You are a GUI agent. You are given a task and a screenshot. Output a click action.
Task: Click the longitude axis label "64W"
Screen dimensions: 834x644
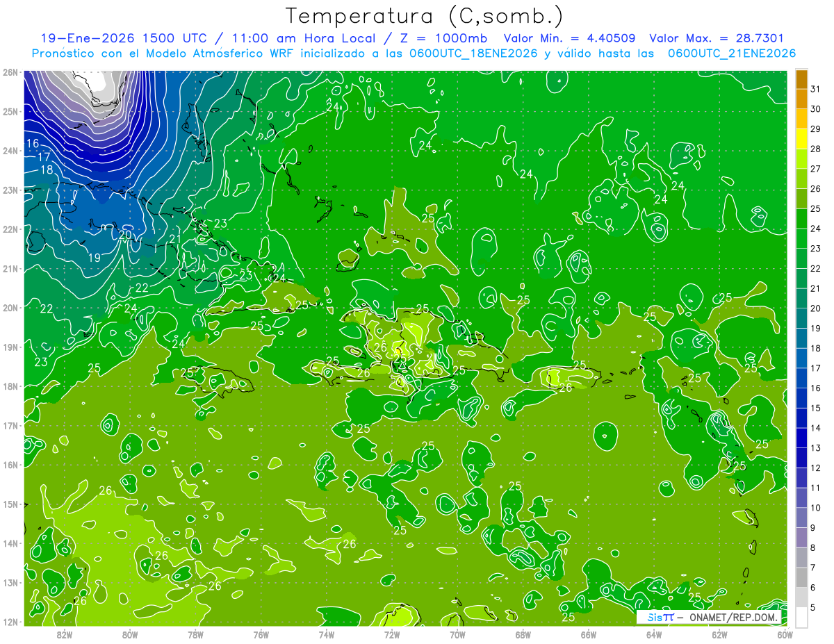(x=654, y=635)
